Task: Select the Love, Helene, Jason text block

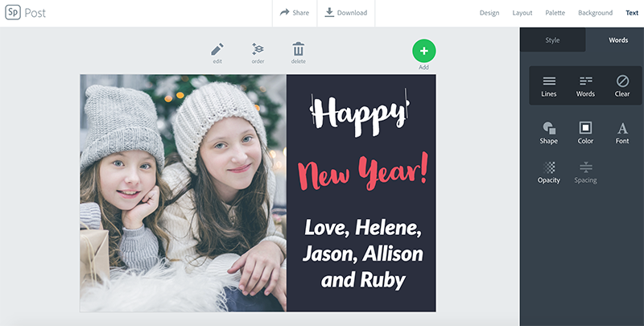Action: click(363, 254)
